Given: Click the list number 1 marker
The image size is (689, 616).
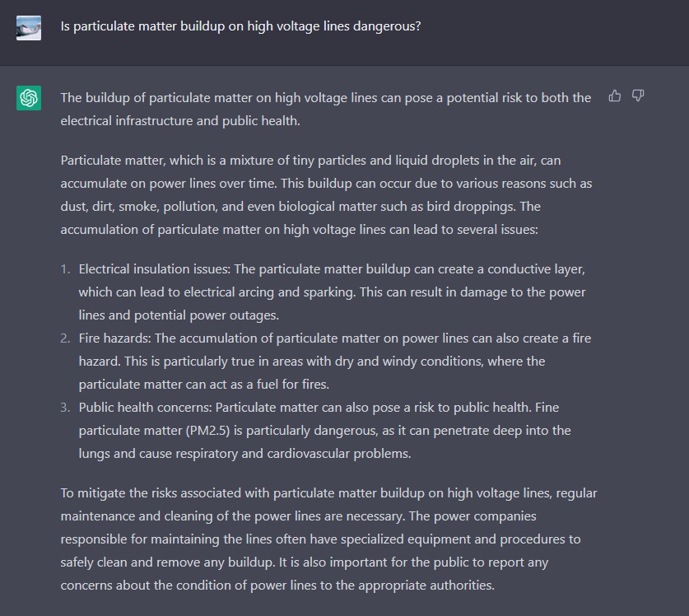Looking at the screenshot, I should tap(66, 269).
